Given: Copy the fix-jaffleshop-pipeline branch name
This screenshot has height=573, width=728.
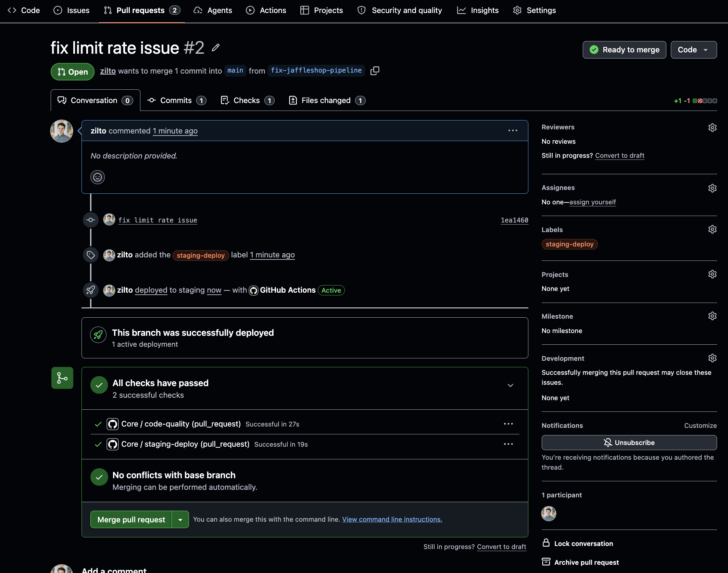Looking at the screenshot, I should click(375, 71).
